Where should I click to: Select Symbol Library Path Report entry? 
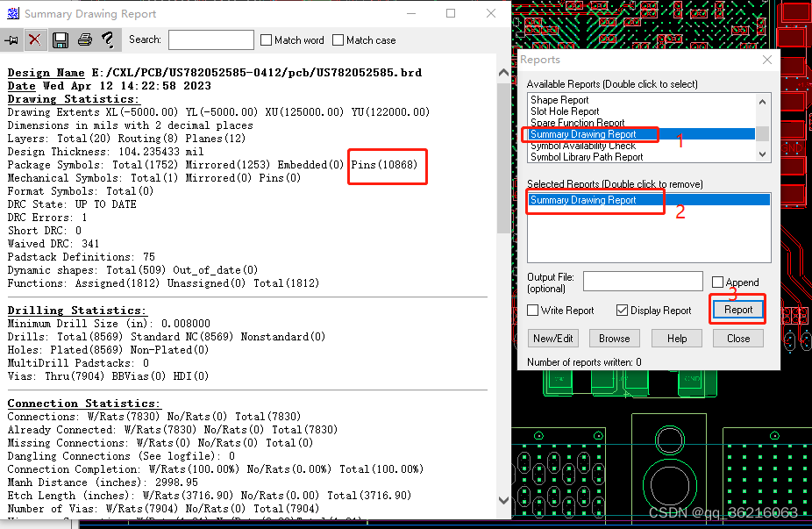point(586,157)
